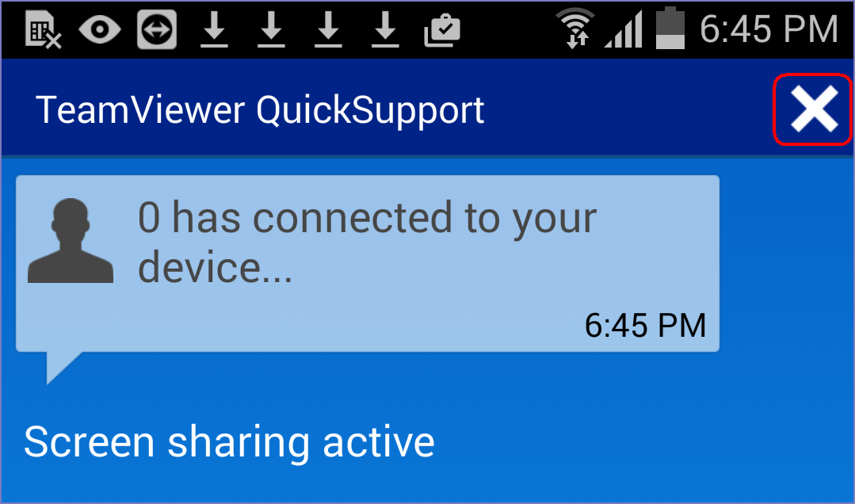
Task: Tap the fourth download arrow notification icon
Action: (x=386, y=29)
